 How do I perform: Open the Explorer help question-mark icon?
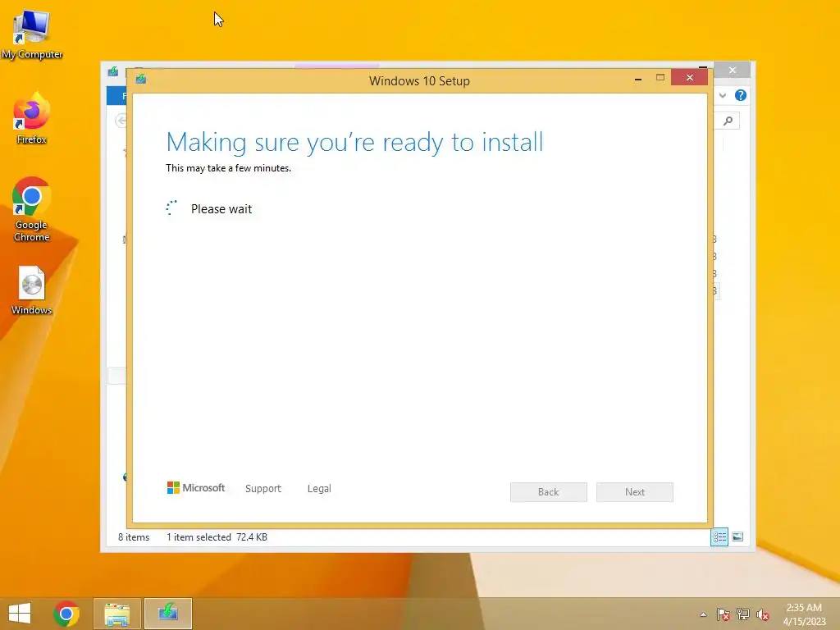point(741,95)
